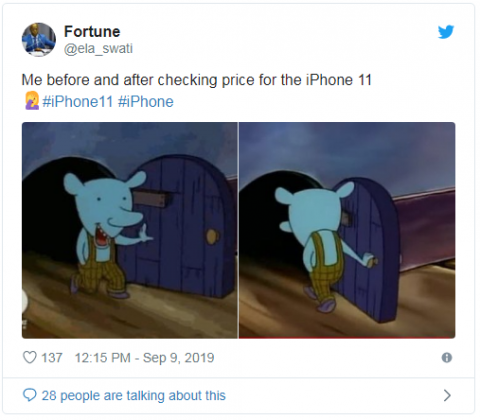Click the Twitter bird logo icon
This screenshot has height=420, width=480.
[x=446, y=32]
